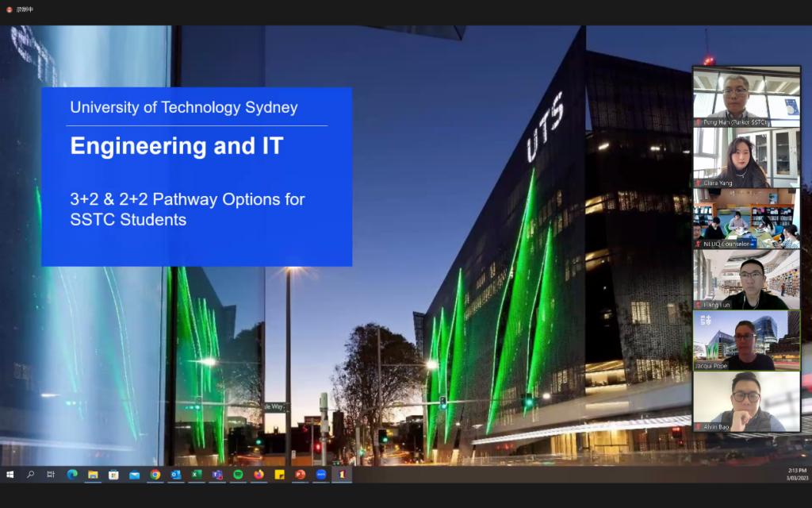
Task: Select the Clara Yang video thumbnail
Action: pos(746,158)
